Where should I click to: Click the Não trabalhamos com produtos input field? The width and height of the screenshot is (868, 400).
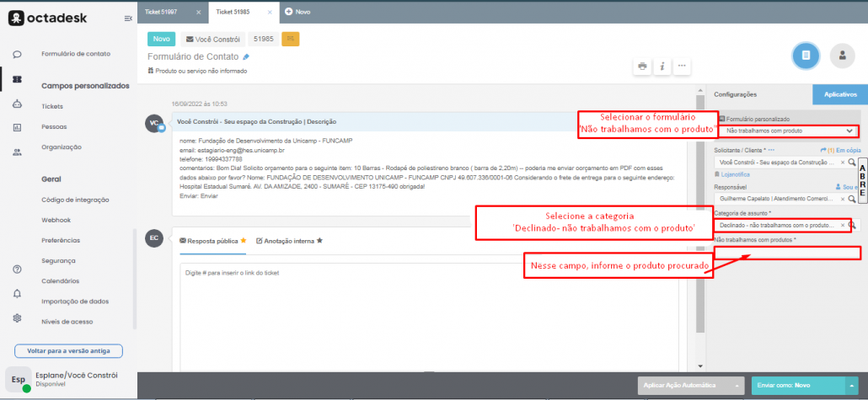(x=786, y=253)
